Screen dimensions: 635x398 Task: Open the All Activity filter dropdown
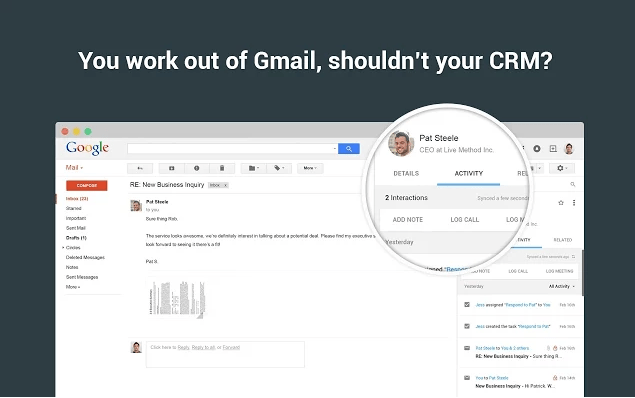(x=562, y=286)
